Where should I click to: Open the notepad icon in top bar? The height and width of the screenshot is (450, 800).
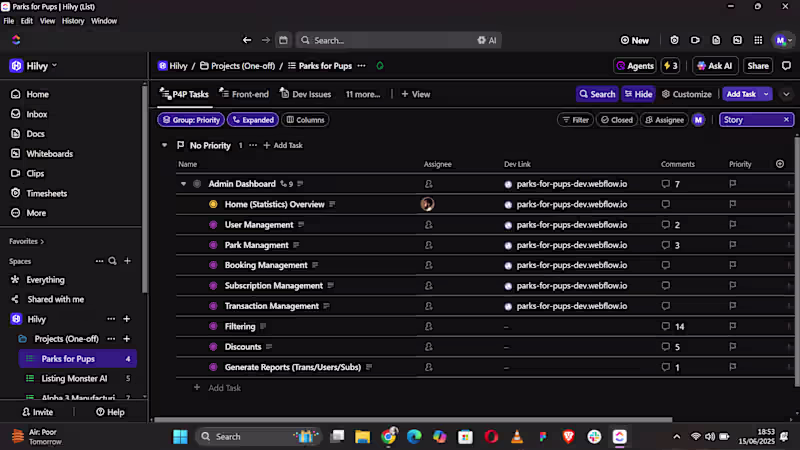click(x=716, y=40)
